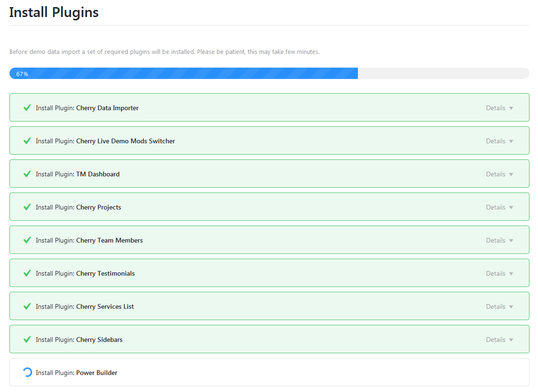The image size is (538, 392).
Task: Click the Cherry Sidebars green checkmark
Action: tap(27, 340)
